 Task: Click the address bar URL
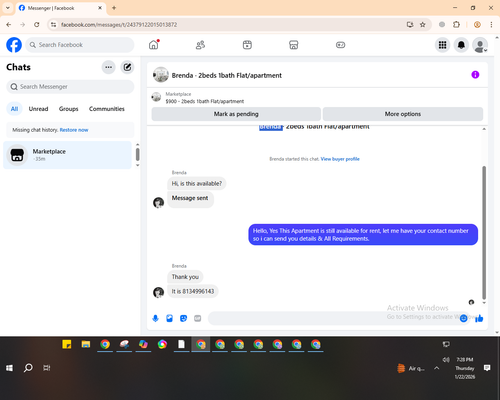pyautogui.click(x=119, y=25)
